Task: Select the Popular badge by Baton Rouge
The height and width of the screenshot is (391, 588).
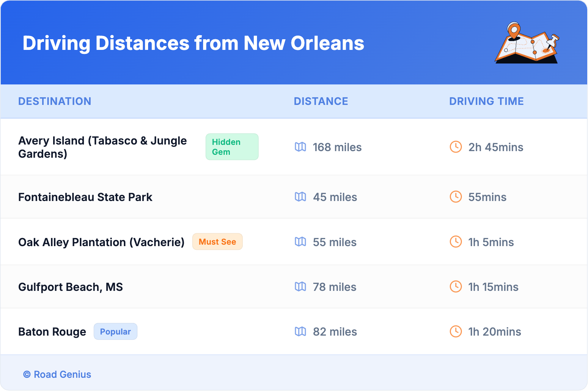Action: (115, 332)
